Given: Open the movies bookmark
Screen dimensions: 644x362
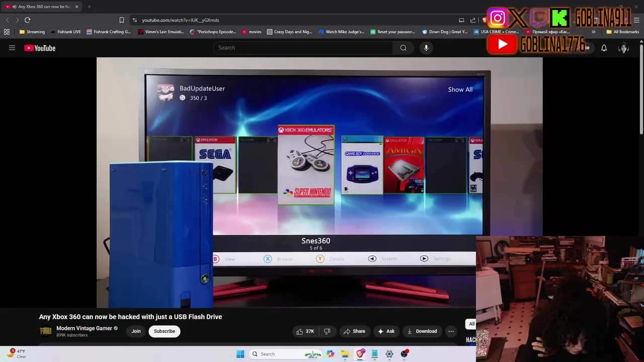Looking at the screenshot, I should [252, 32].
